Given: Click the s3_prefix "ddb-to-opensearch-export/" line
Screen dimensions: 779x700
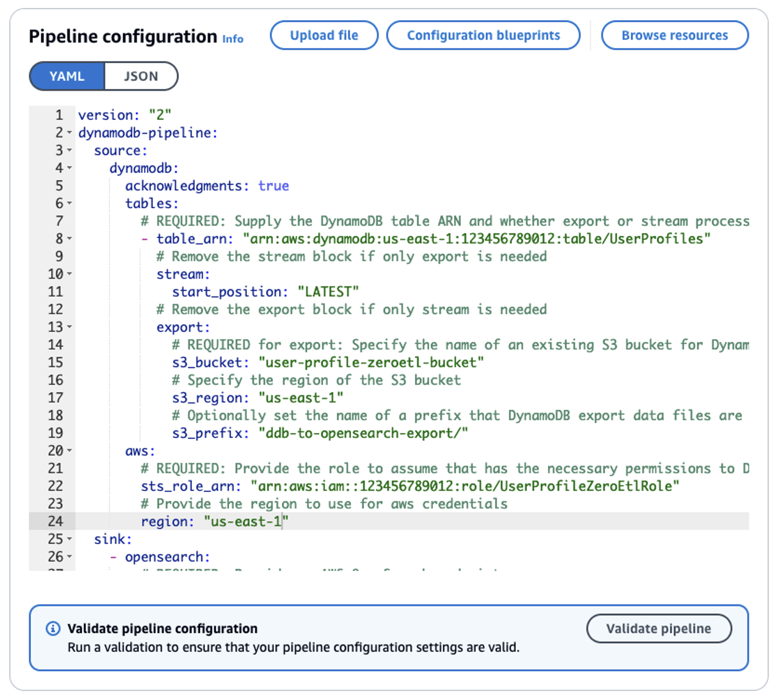Looking at the screenshot, I should 320,433.
